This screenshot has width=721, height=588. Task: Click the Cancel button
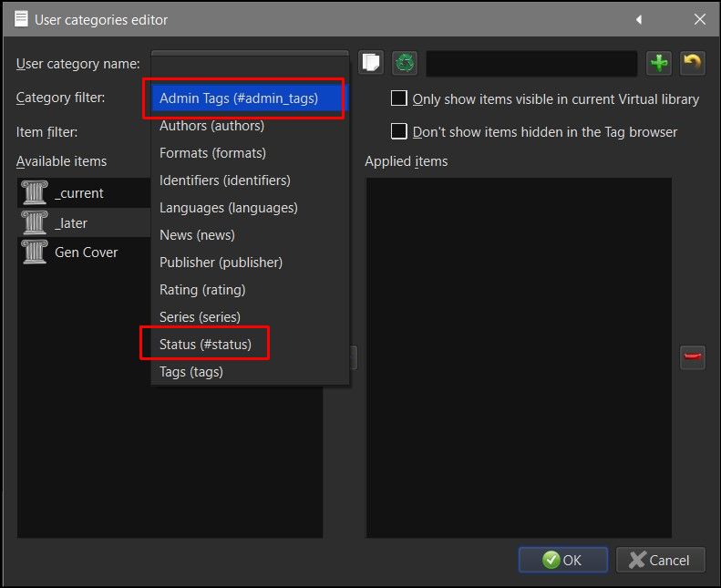pos(660,560)
